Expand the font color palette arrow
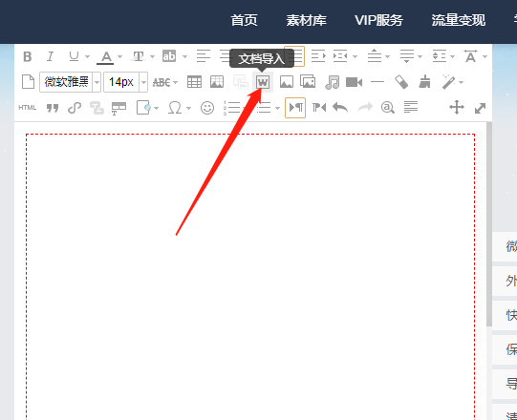 tap(119, 56)
